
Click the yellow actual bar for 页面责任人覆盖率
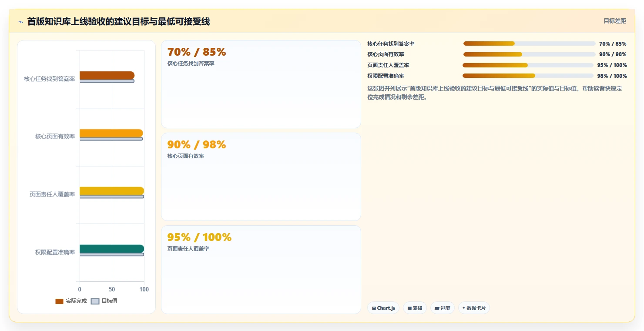[x=112, y=191]
